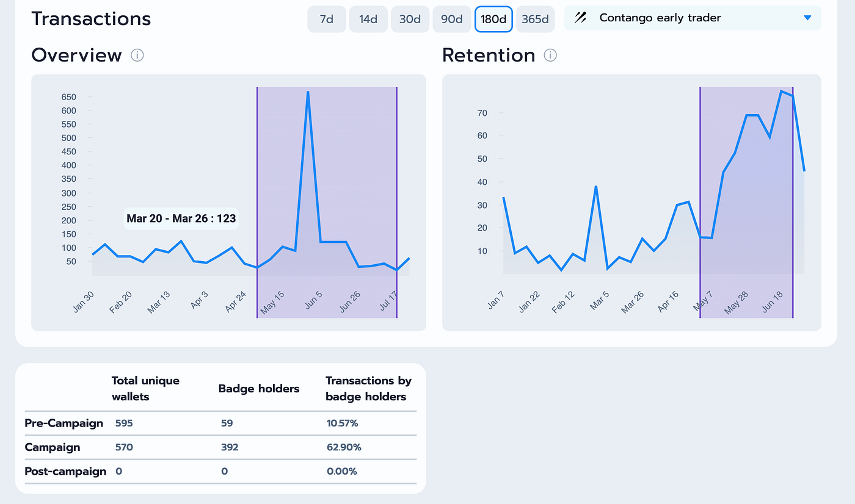Click the 650 peak in Overview chart
855x504 pixels.
point(308,93)
